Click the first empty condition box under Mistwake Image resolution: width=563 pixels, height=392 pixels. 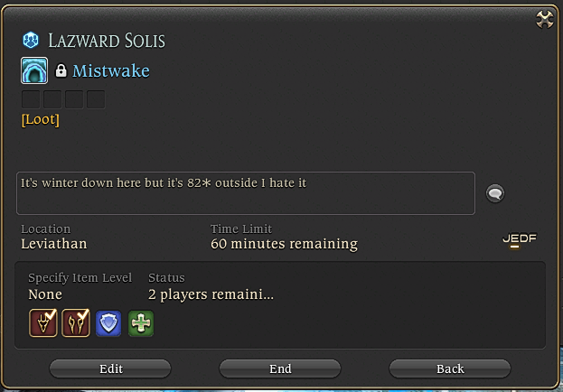tap(31, 99)
